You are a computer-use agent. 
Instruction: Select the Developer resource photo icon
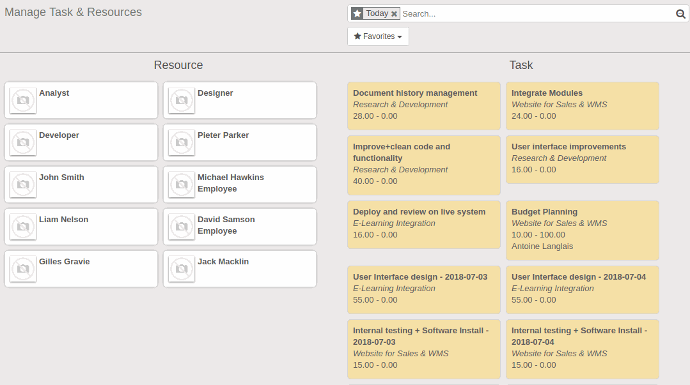[23, 143]
